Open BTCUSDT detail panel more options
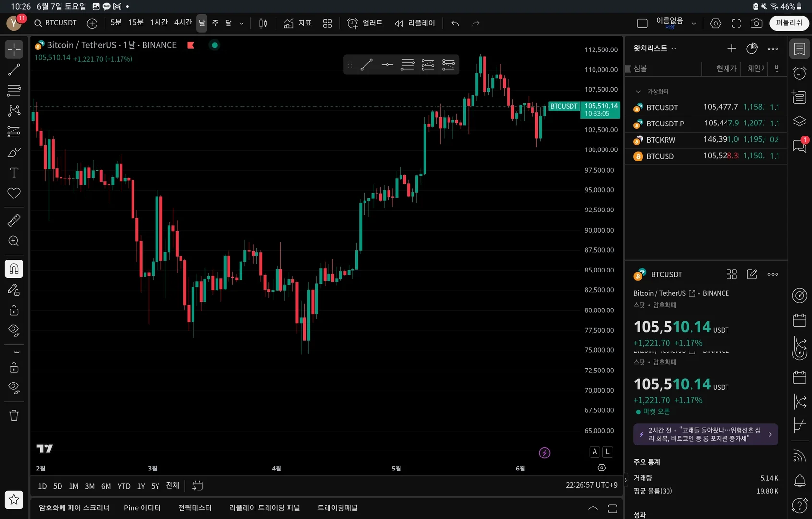The height and width of the screenshot is (519, 812). point(773,274)
